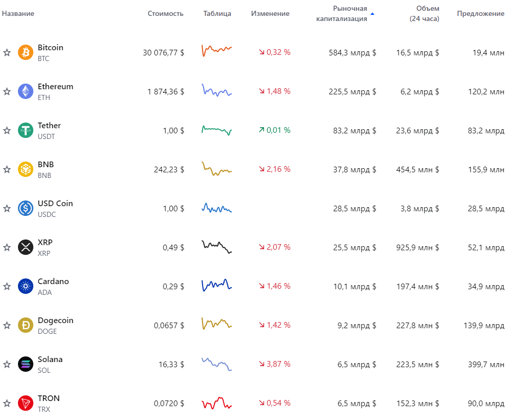Image resolution: width=515 pixels, height=420 pixels.
Task: Click the Bitcoin coin logo
Action: pos(26,52)
